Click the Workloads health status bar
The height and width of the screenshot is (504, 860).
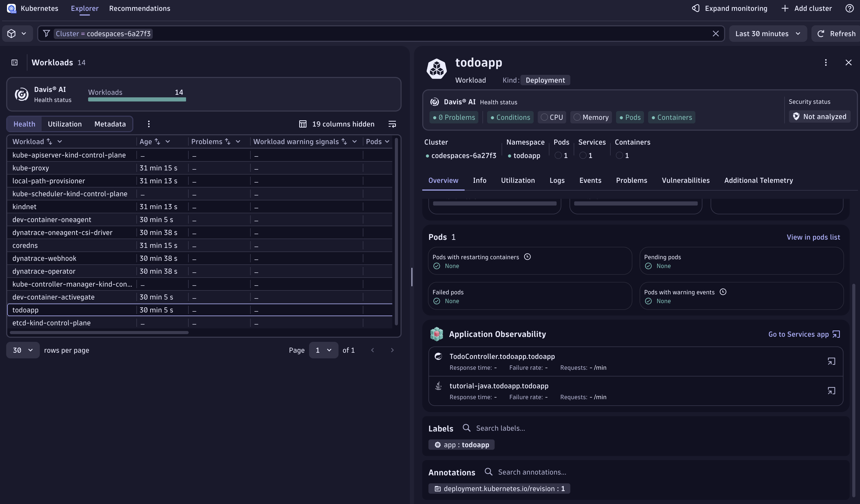click(x=137, y=99)
